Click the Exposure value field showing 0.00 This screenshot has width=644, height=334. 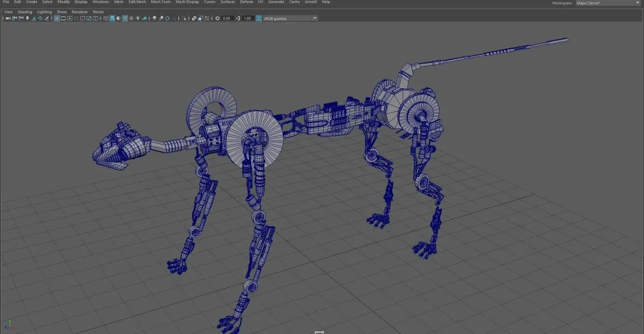(227, 18)
